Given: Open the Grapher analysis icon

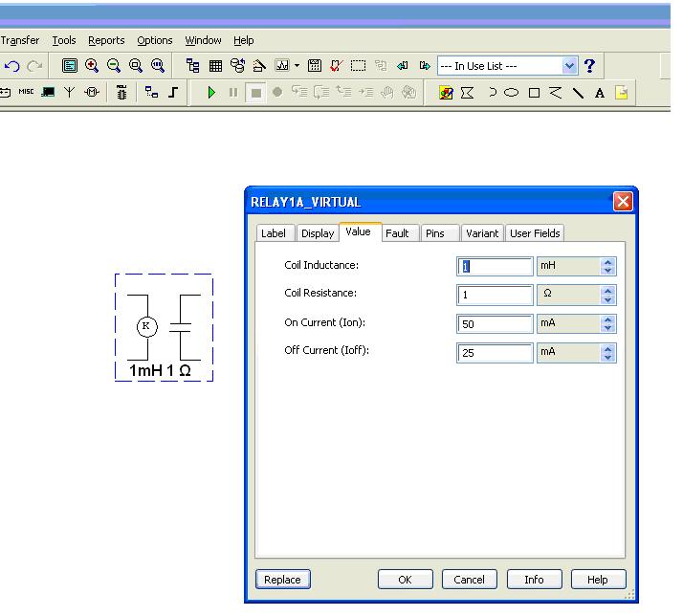Looking at the screenshot, I should [x=282, y=66].
